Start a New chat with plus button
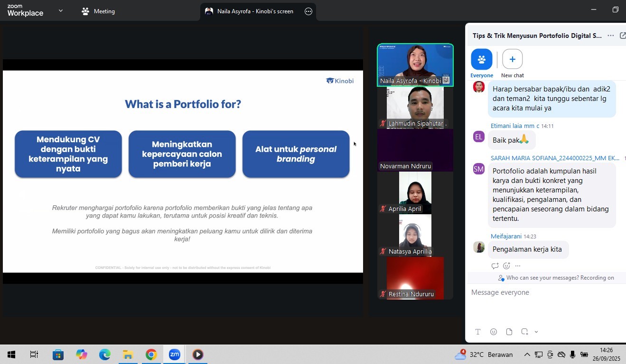Viewport: 626px width, 364px height. point(512,60)
